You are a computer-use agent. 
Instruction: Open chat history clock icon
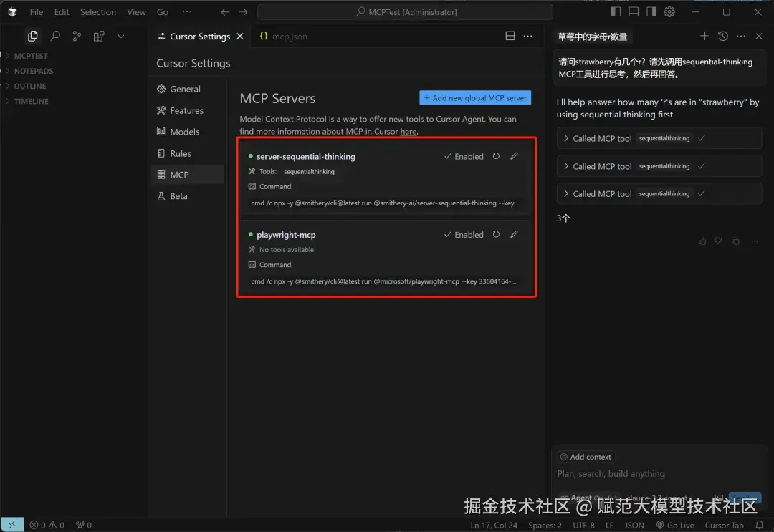point(722,36)
